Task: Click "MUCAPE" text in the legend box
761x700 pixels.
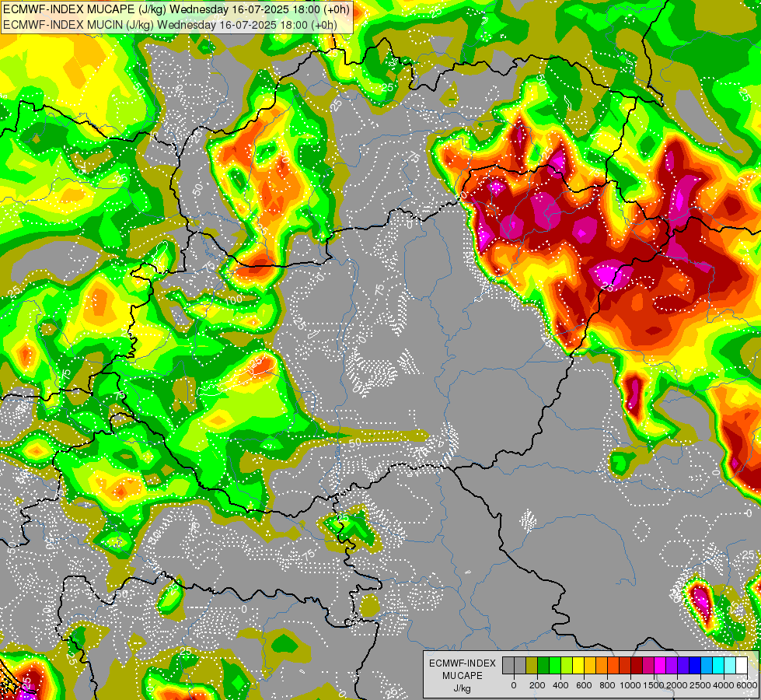Action: (463, 676)
